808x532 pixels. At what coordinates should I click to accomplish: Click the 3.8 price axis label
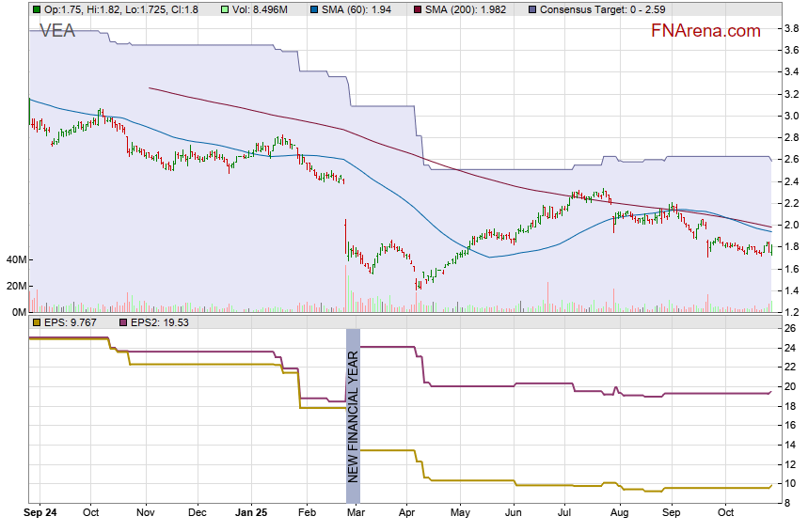[791, 29]
